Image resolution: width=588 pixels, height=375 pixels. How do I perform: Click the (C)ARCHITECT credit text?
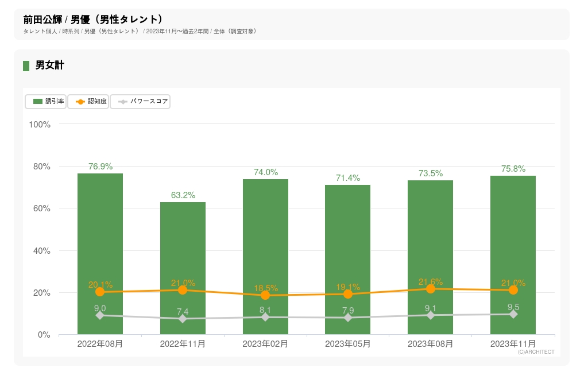tap(536, 352)
